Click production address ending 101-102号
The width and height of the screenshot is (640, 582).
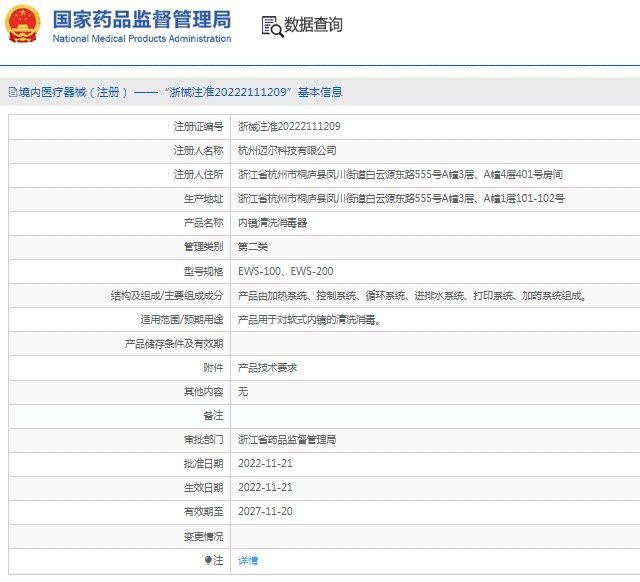tap(401, 199)
